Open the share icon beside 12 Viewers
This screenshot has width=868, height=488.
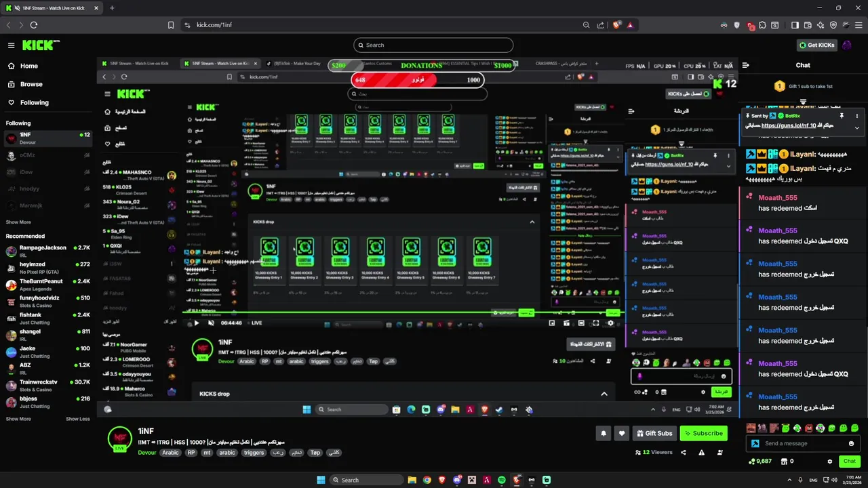pyautogui.click(x=683, y=452)
